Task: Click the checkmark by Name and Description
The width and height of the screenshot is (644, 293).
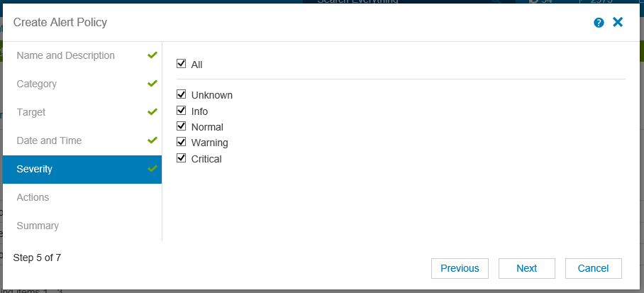Action: point(152,55)
